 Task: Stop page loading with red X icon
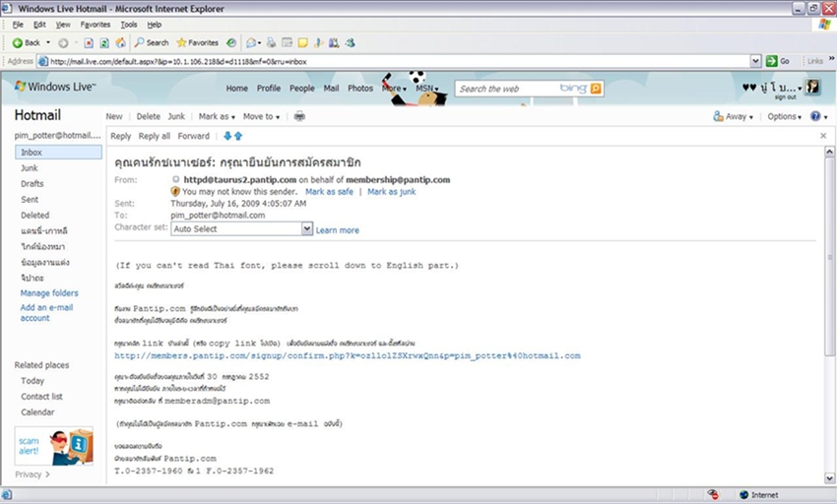[89, 42]
